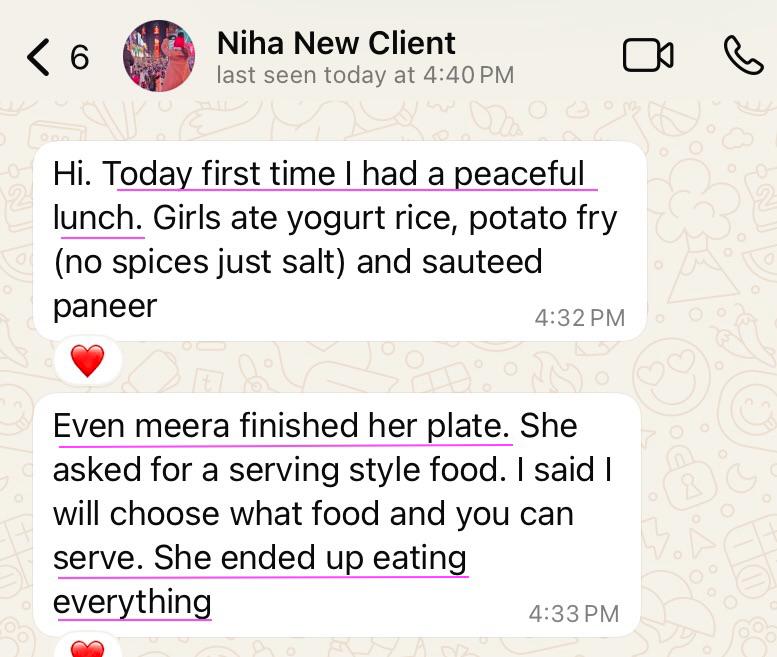The image size is (777, 657).
Task: Tap the unread chats count 6
Action: click(80, 57)
